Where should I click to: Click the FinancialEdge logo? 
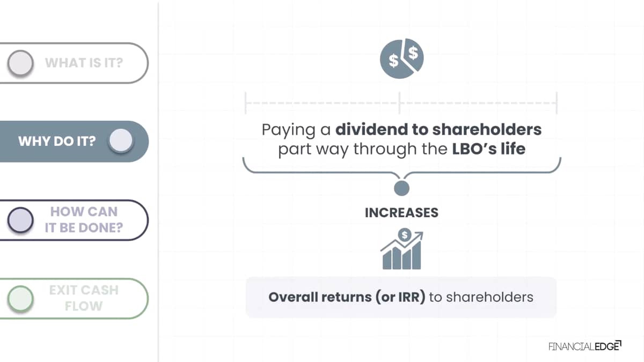[x=584, y=346]
